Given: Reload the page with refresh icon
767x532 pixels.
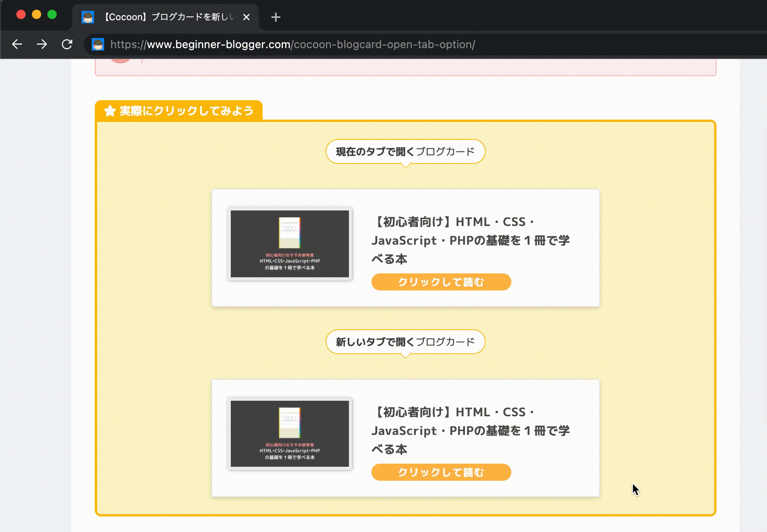Looking at the screenshot, I should (x=67, y=44).
